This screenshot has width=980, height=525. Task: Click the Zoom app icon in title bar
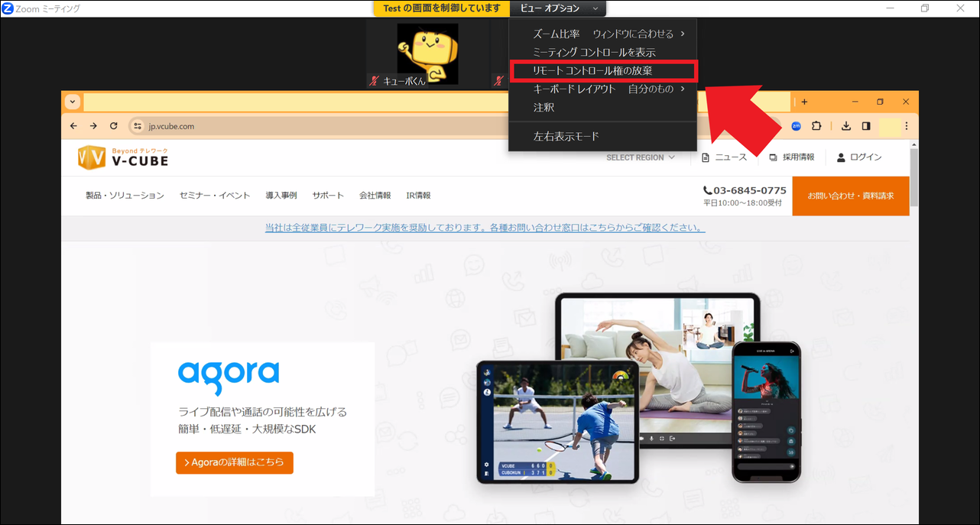[7, 8]
